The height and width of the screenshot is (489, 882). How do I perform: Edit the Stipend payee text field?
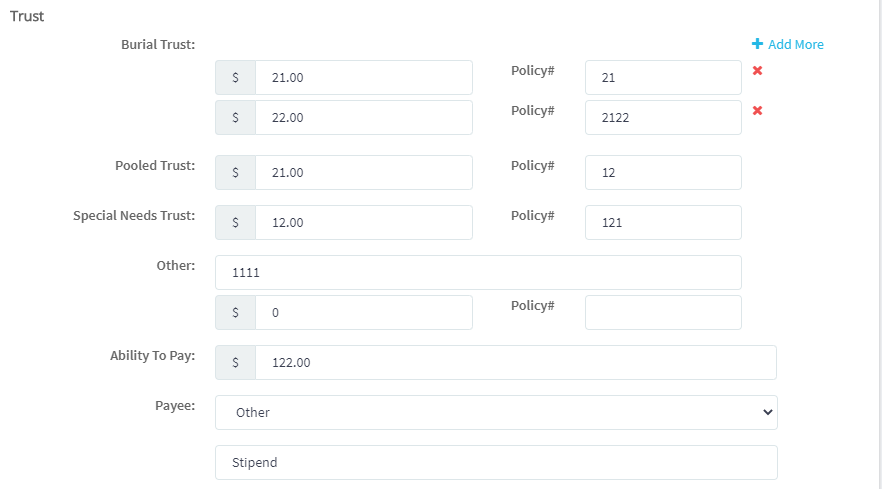(x=496, y=463)
